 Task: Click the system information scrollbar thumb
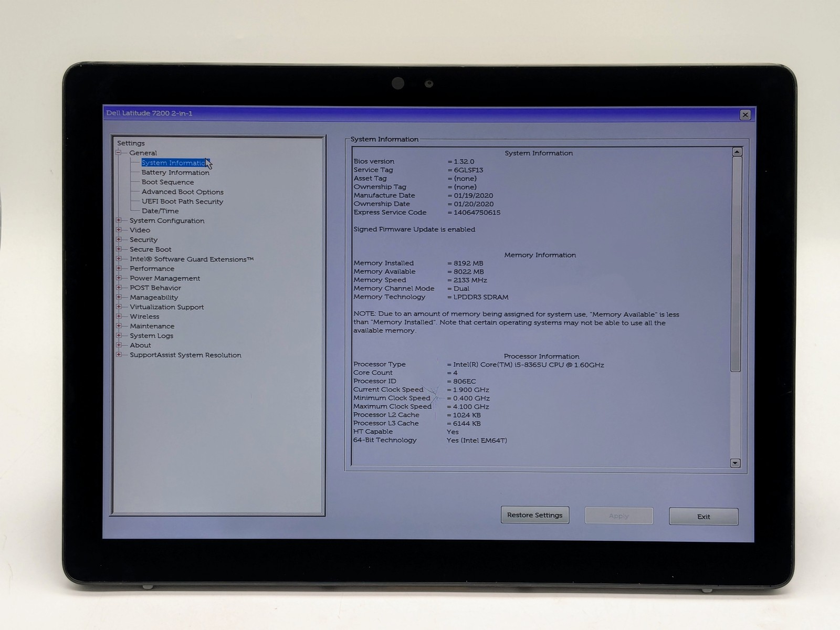736,264
